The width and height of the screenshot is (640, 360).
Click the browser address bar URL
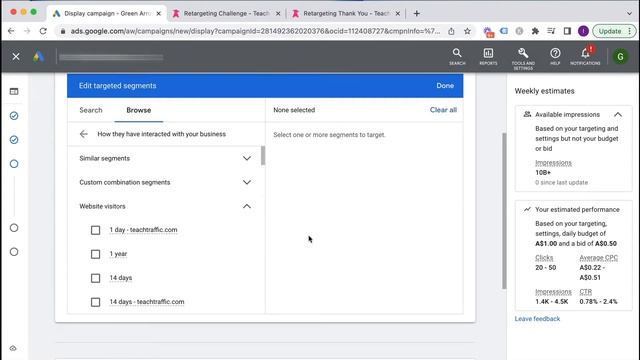point(255,31)
